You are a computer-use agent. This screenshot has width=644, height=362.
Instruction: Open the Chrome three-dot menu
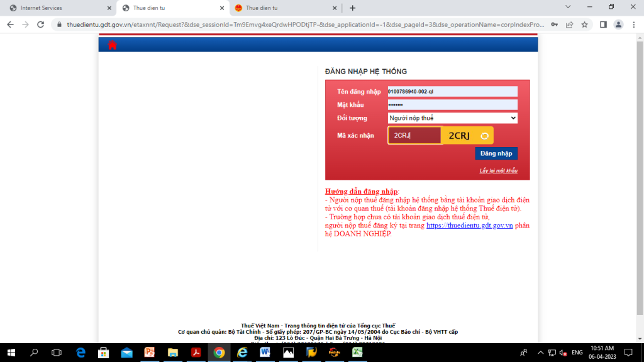(x=633, y=25)
